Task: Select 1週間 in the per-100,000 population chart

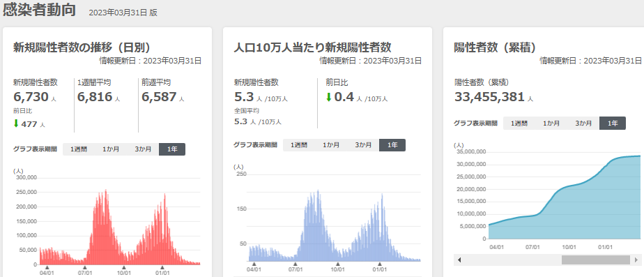Action: 298,145
